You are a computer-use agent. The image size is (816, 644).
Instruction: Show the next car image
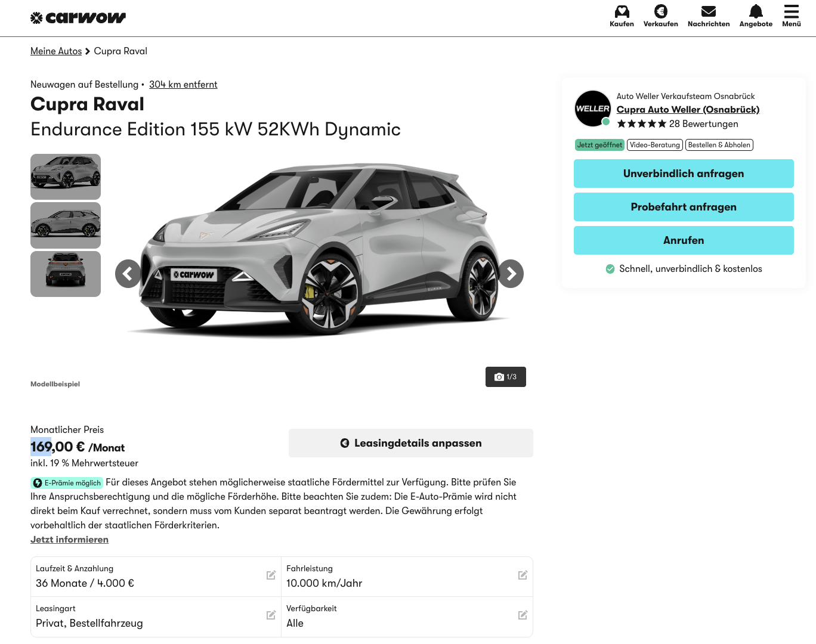point(511,274)
